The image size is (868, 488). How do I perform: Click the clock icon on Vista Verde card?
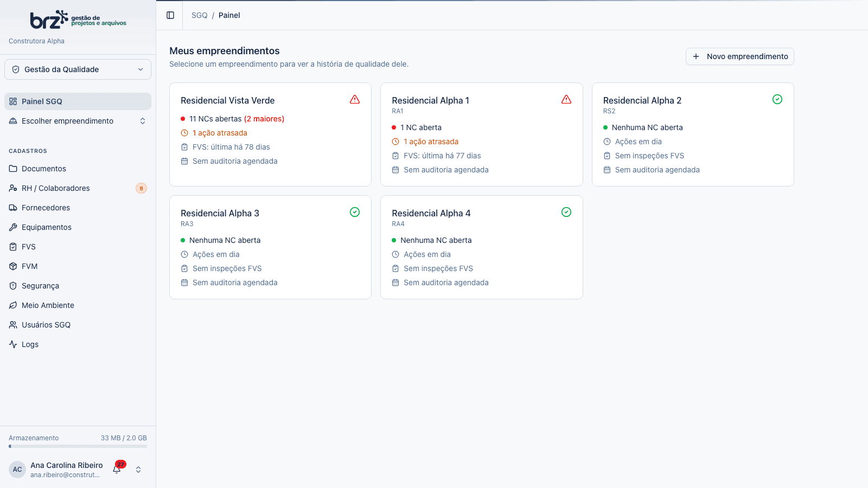[184, 133]
